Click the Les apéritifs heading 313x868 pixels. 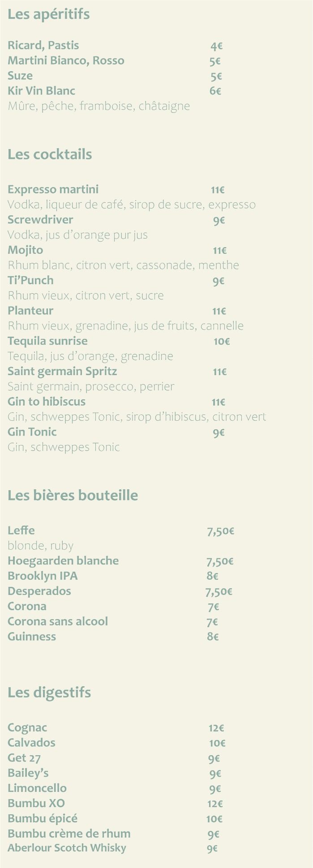(x=48, y=15)
